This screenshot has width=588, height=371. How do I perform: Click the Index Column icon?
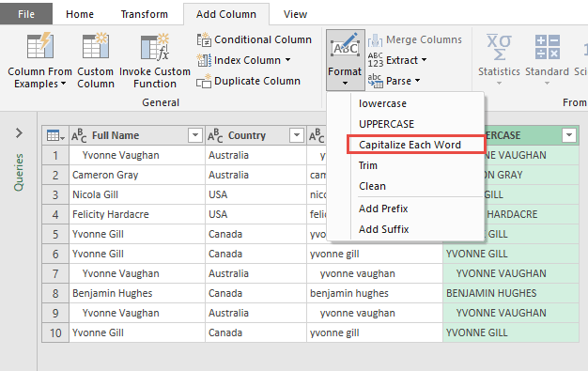click(204, 60)
